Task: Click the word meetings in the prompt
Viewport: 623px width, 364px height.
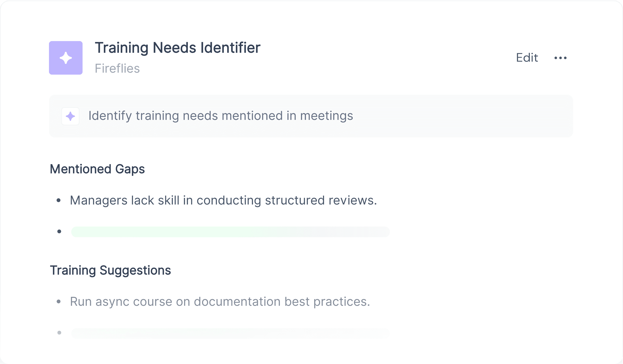Action: click(x=327, y=116)
